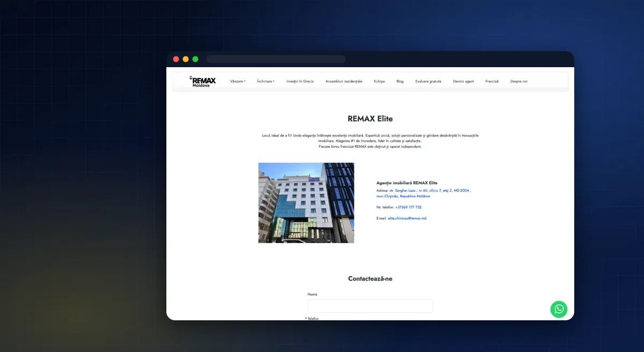Expand the Vânzare dropdown menu
This screenshot has width=644, height=352.
click(x=237, y=82)
